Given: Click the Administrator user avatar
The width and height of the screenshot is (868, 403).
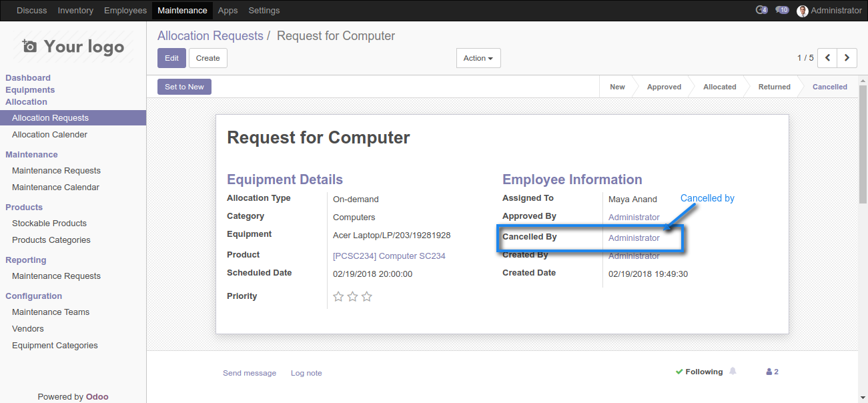Looking at the screenshot, I should pos(802,11).
